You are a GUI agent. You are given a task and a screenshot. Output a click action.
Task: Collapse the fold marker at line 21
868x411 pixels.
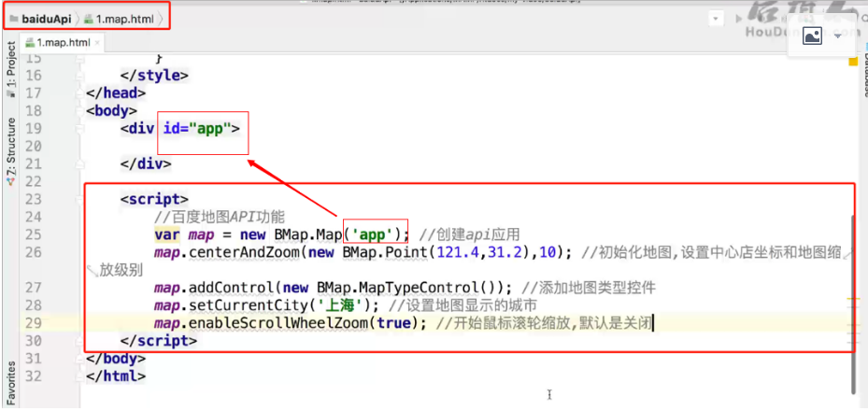(x=81, y=163)
